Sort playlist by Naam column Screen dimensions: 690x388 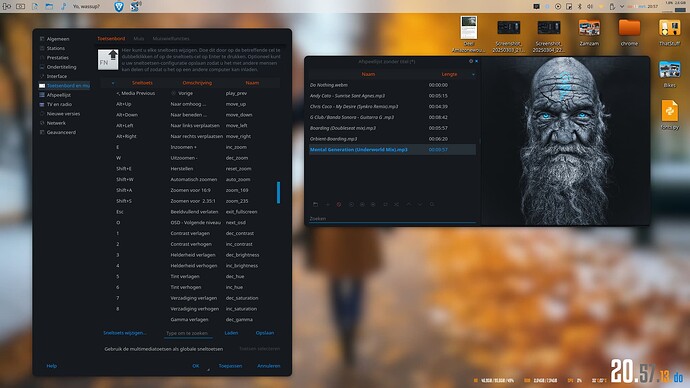368,74
